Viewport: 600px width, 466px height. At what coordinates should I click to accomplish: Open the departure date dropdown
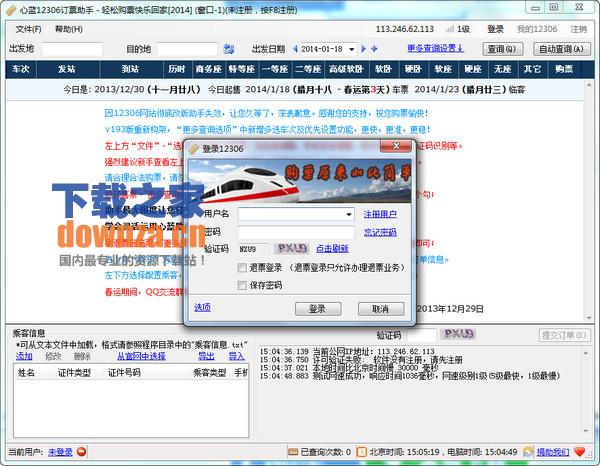pyautogui.click(x=351, y=49)
